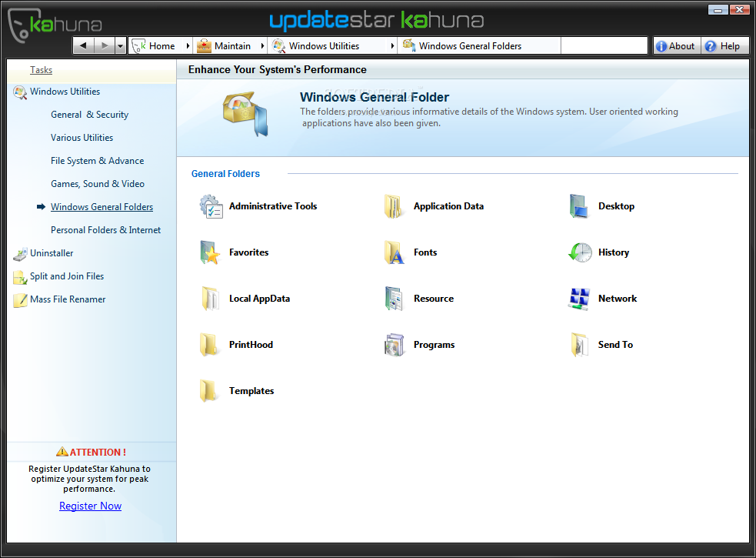Screen dimensions: 756x558
Task: Select Personal Folders & Internet in sidebar
Action: (x=105, y=230)
